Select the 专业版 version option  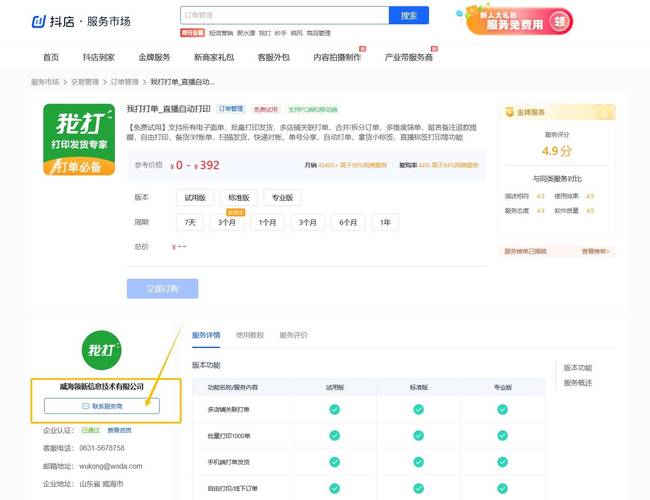(x=282, y=197)
